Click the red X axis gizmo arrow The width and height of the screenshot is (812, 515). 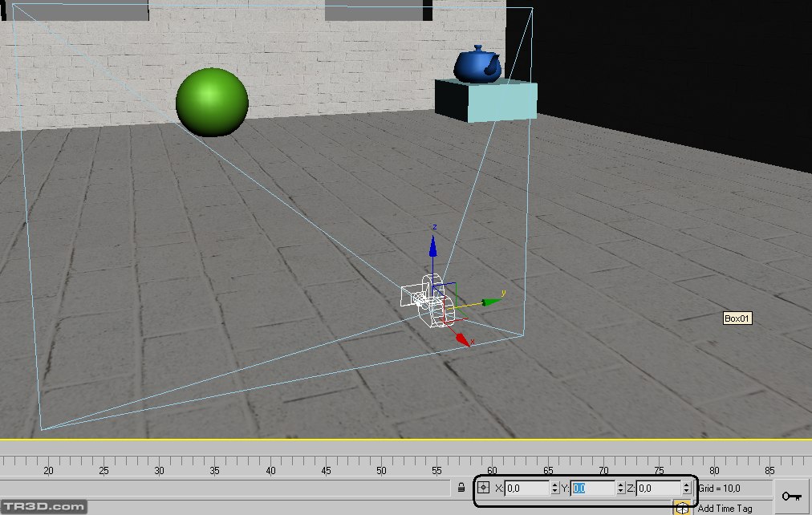click(x=461, y=339)
